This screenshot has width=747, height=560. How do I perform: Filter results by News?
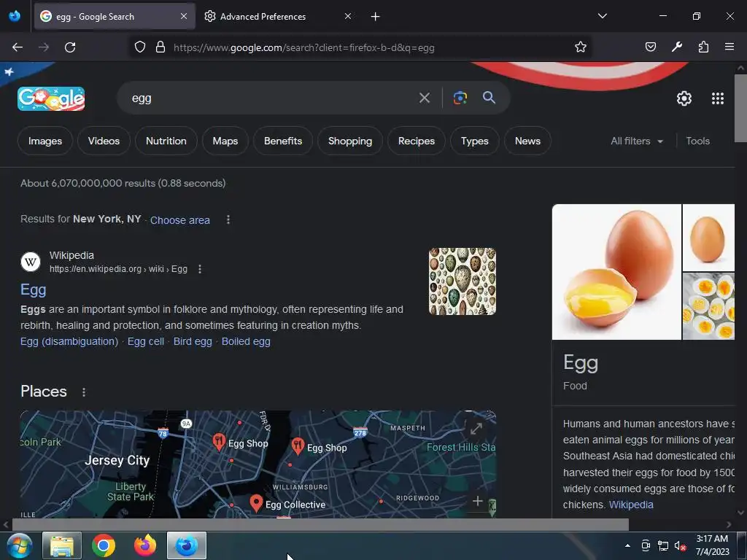tap(527, 141)
